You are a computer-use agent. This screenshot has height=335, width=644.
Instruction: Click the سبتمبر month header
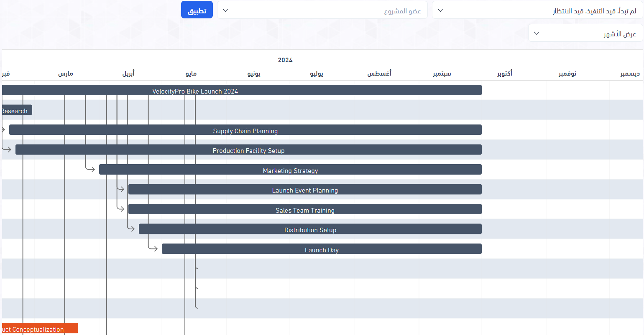tap(442, 74)
